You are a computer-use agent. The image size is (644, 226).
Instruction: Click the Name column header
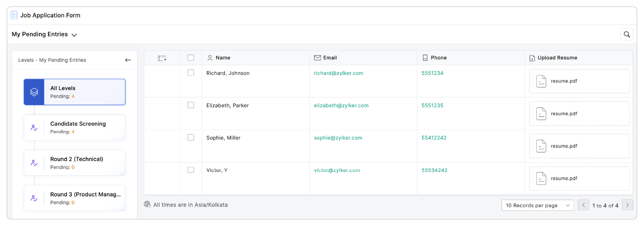click(223, 58)
